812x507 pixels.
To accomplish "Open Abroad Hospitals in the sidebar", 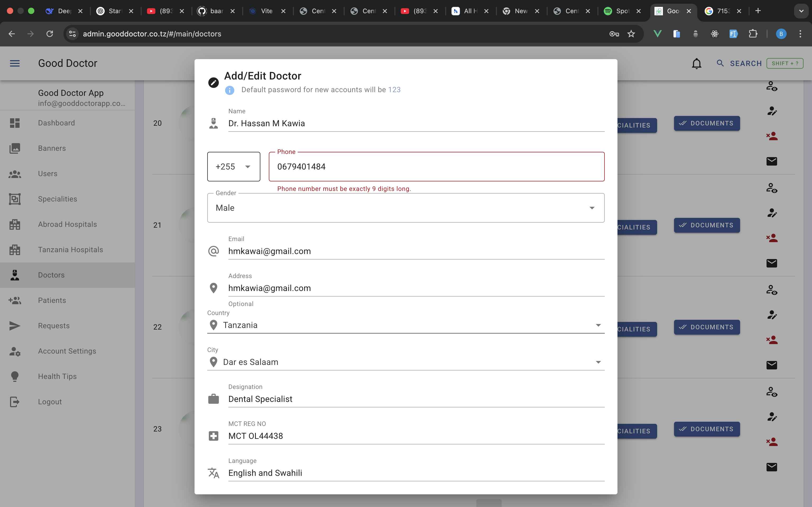I will pyautogui.click(x=67, y=224).
